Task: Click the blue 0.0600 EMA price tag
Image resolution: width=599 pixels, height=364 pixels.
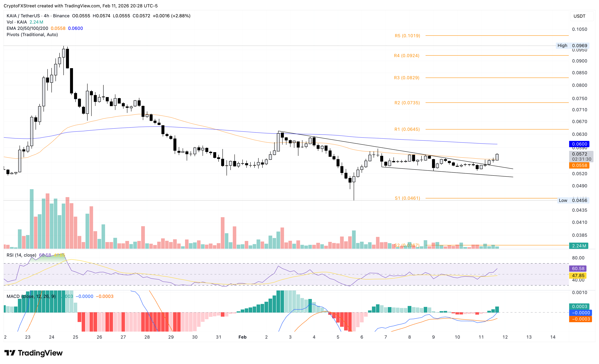Action: tap(579, 144)
